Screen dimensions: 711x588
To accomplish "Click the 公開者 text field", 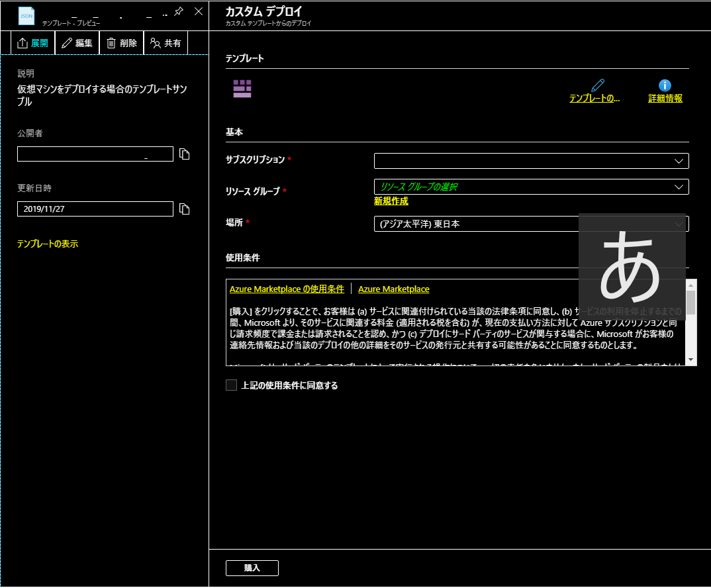I will point(95,154).
